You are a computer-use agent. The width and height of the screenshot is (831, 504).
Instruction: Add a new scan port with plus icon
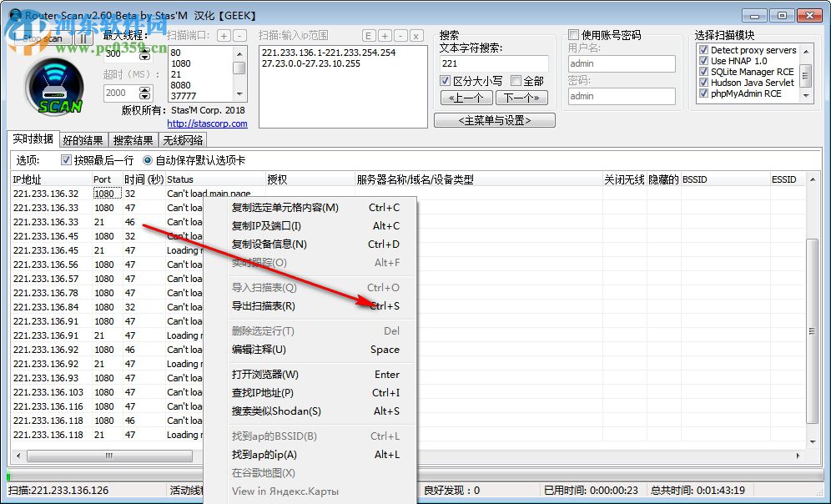point(223,36)
